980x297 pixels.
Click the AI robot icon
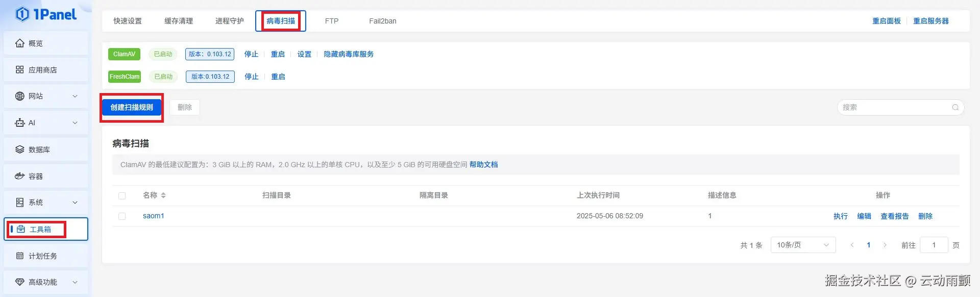tap(20, 123)
